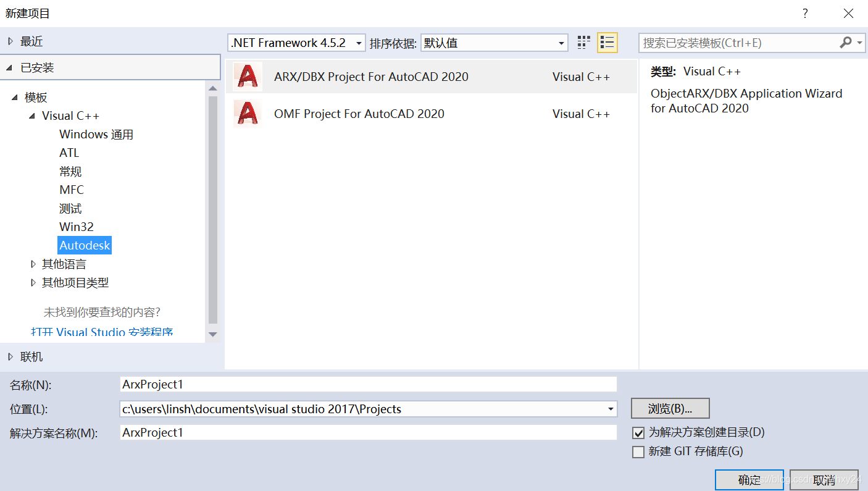Select the MFC template category
This screenshot has width=868, height=491.
[72, 190]
